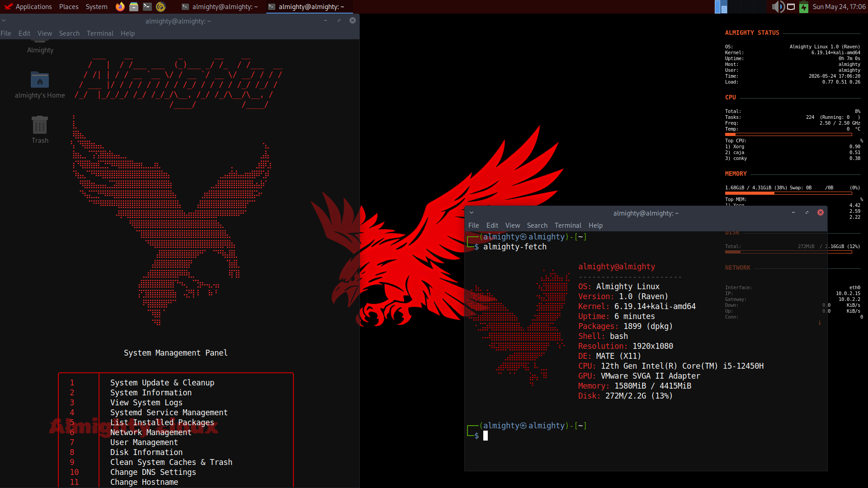Open the wired network tray icon
Viewport: 868px width, 488px height.
[791, 6]
